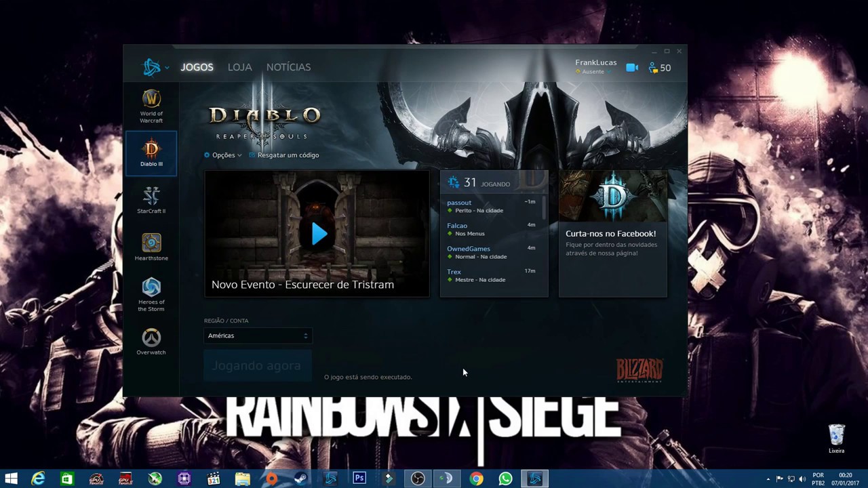Expand the Opções dropdown
Viewport: 868px width, 488px height.
click(222, 155)
